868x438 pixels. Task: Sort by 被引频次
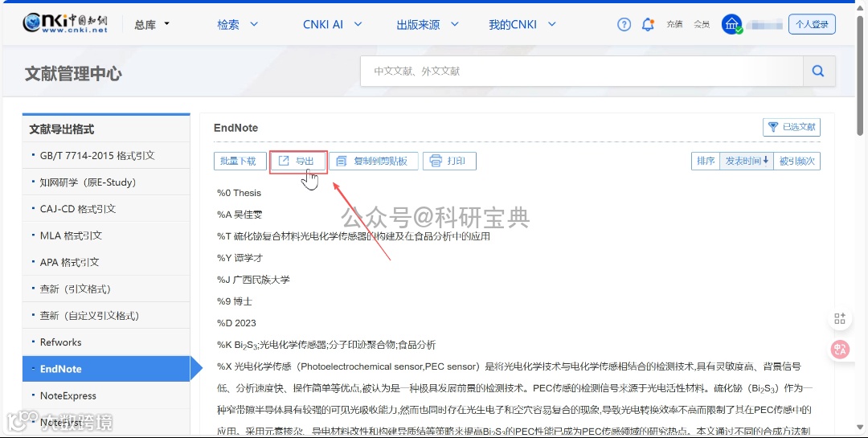796,161
